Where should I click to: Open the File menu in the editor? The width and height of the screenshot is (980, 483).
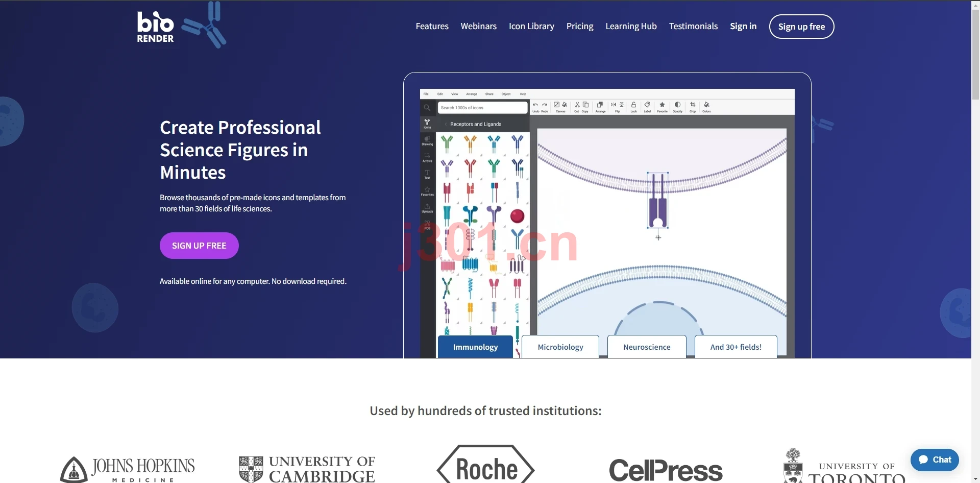[426, 94]
